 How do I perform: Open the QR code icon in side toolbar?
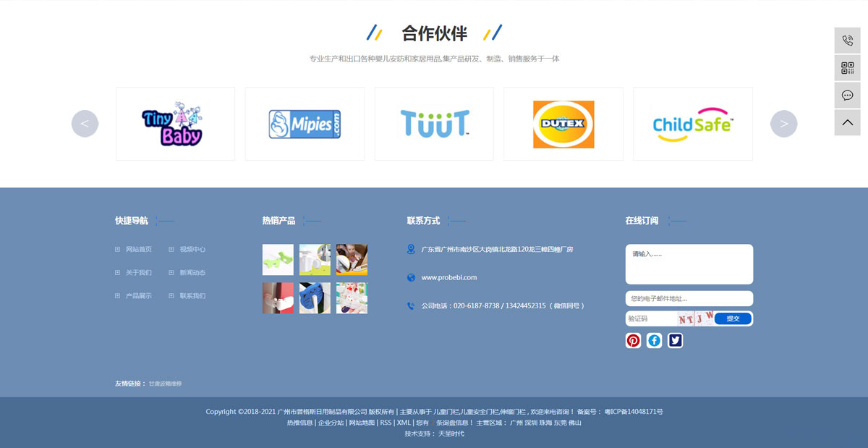coord(847,68)
